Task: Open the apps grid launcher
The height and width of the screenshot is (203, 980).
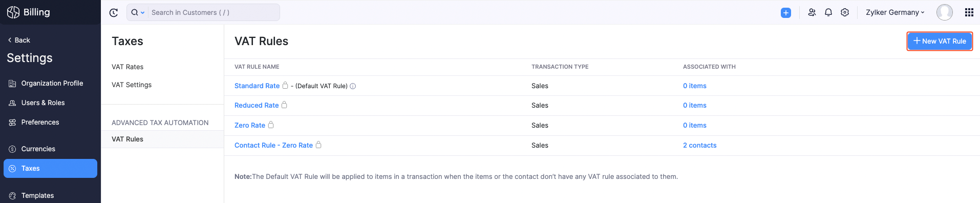Action: pyautogui.click(x=969, y=12)
